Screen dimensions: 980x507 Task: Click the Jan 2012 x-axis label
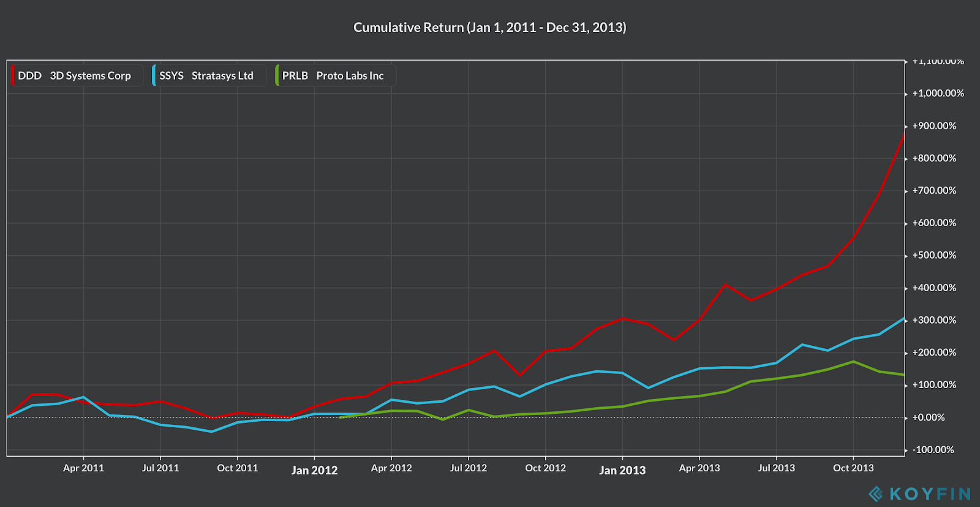(x=314, y=470)
